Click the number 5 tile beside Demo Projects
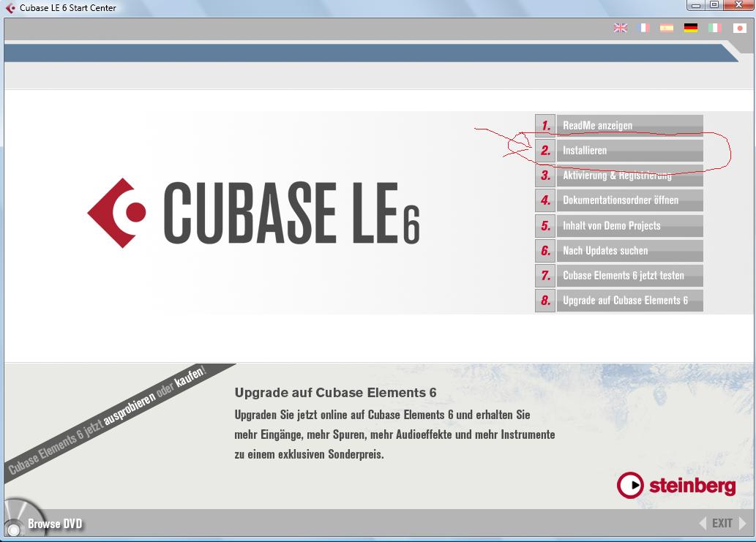This screenshot has width=756, height=542. click(545, 225)
